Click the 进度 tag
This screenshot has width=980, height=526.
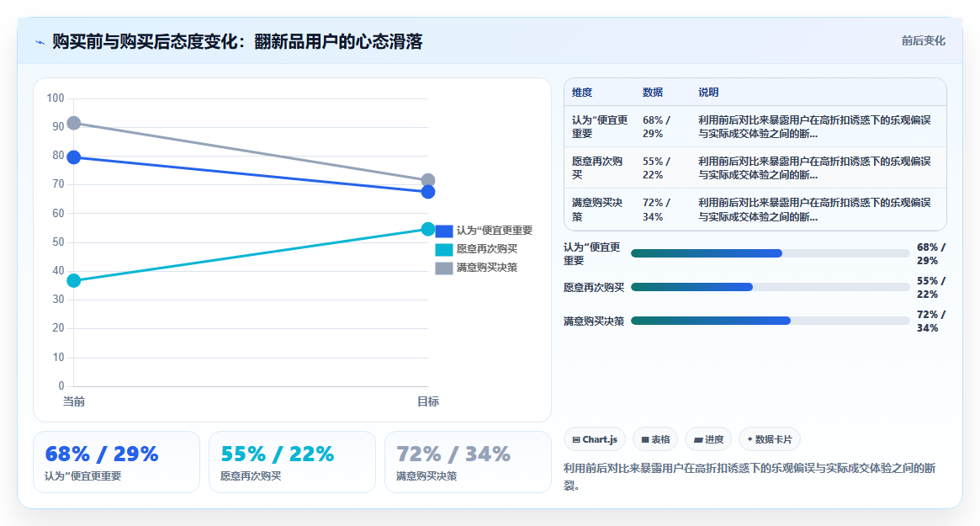pyautogui.click(x=708, y=439)
